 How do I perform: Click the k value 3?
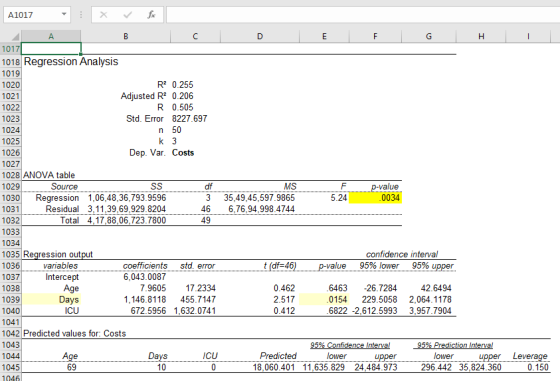174,141
